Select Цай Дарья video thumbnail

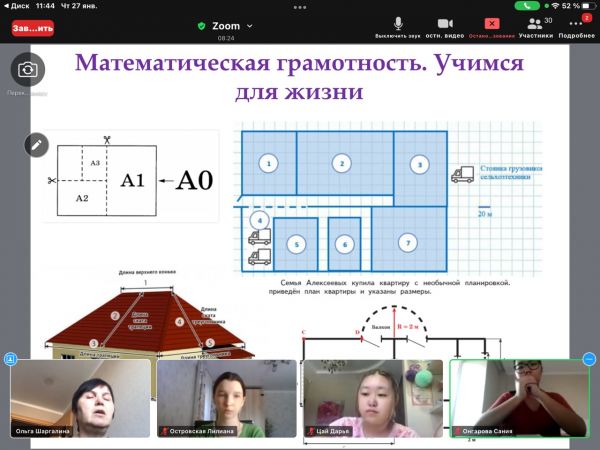(x=372, y=398)
